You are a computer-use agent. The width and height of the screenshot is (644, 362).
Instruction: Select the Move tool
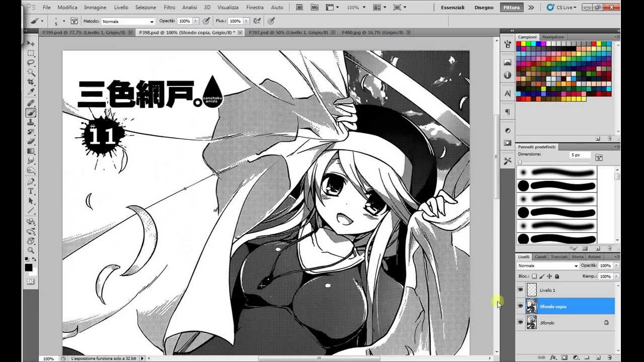pos(31,44)
